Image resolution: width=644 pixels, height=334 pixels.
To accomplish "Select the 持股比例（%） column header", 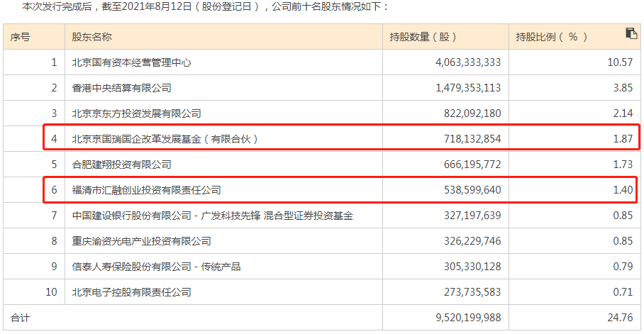I will click(x=551, y=37).
